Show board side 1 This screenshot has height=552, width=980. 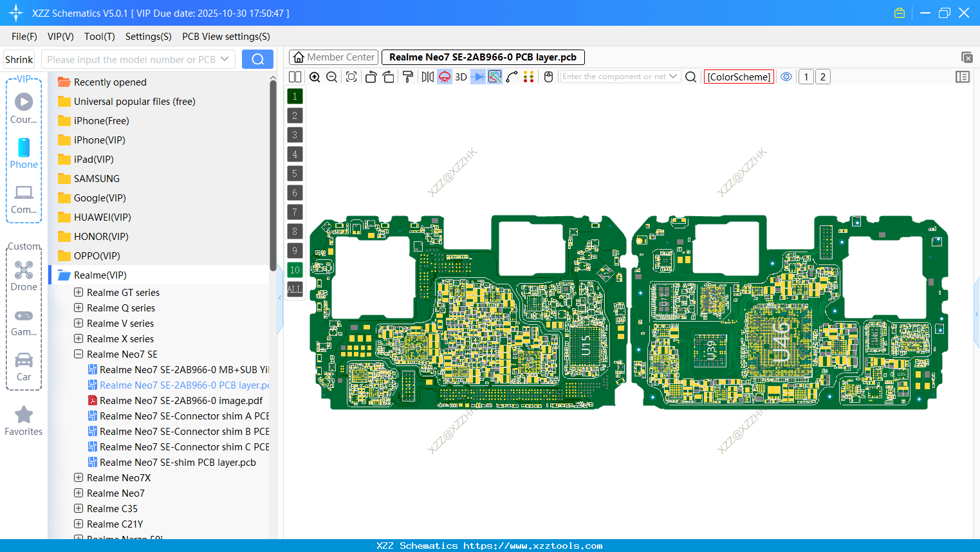pyautogui.click(x=806, y=77)
